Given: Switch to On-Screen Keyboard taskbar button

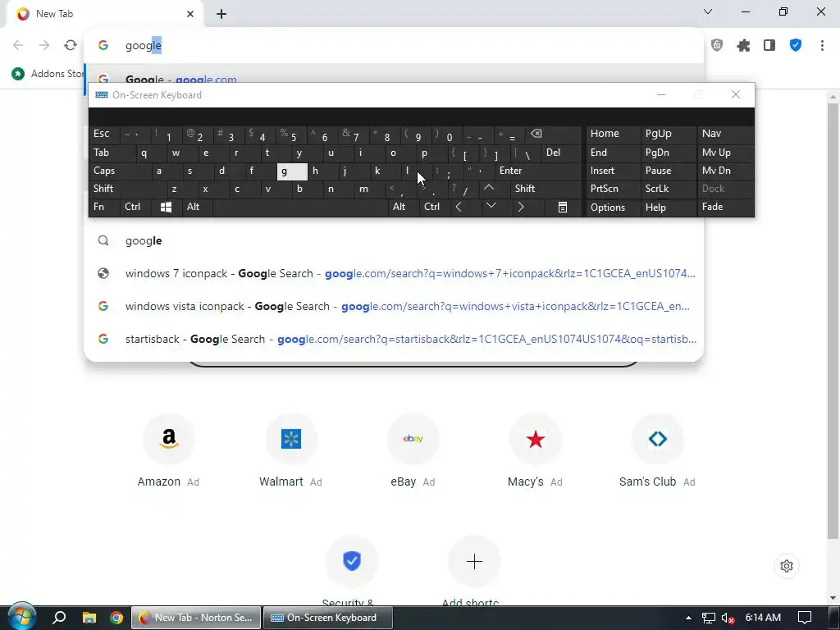Looking at the screenshot, I should tap(327, 618).
